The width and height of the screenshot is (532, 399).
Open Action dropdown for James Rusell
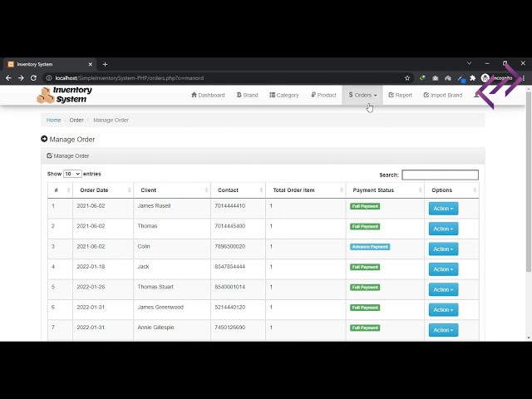(443, 209)
